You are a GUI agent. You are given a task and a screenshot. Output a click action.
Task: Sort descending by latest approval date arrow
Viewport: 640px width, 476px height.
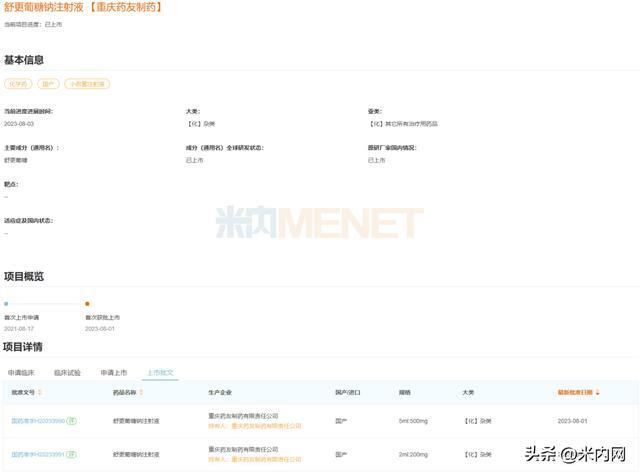(x=598, y=392)
